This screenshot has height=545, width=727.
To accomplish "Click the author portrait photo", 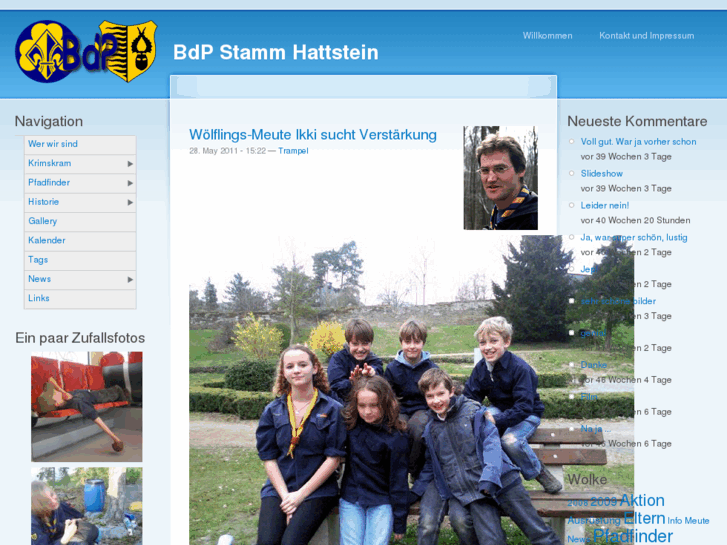I will coord(501,178).
